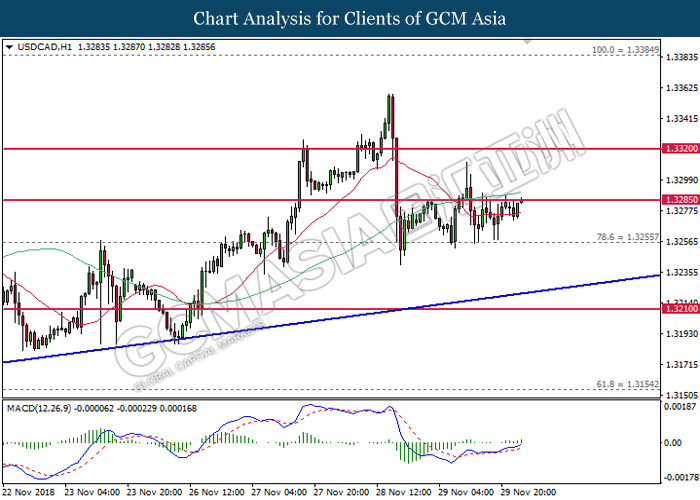The width and height of the screenshot is (700, 500).
Task: Click the 1.32990 price axis value
Action: tap(682, 180)
